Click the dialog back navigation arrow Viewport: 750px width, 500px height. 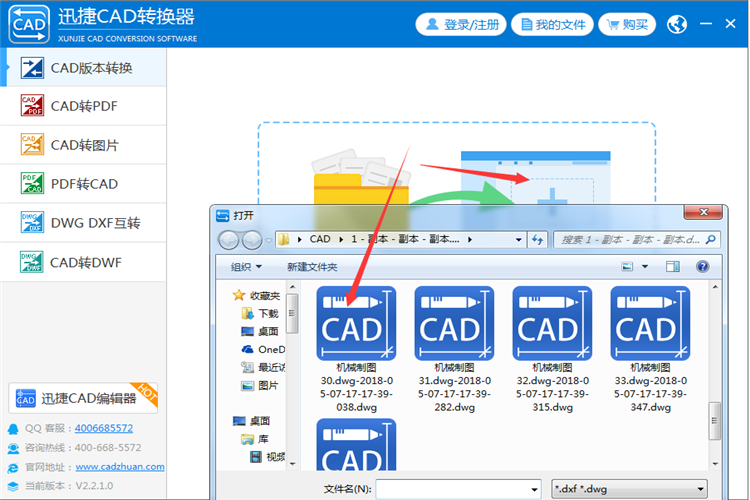click(229, 240)
